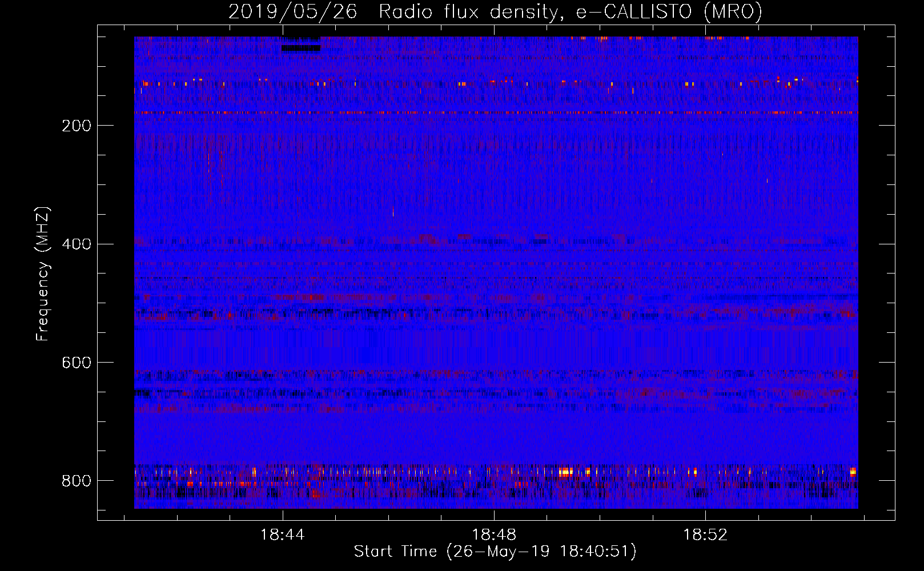Click the "Start Time (26-May-19 18:40:51)" label

(495, 552)
